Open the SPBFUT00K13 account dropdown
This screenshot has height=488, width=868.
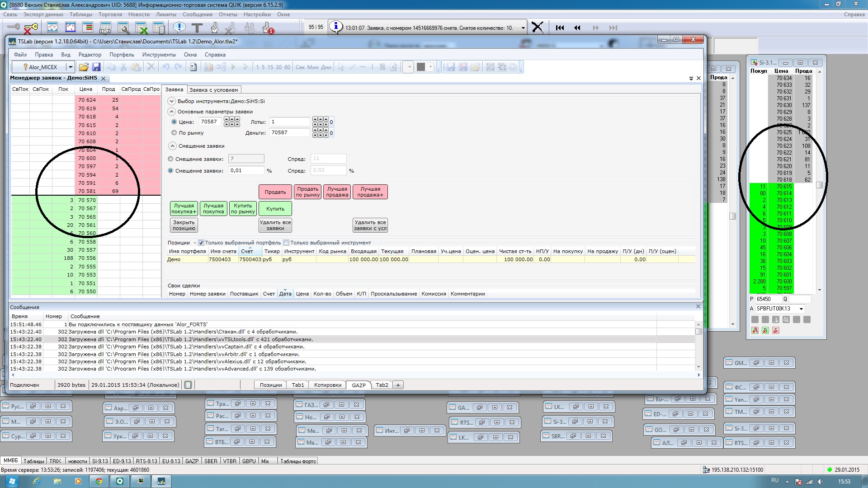coord(801,309)
